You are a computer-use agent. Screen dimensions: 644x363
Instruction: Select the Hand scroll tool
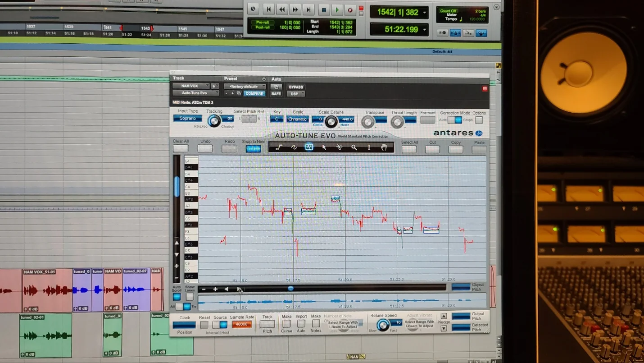coord(384,147)
